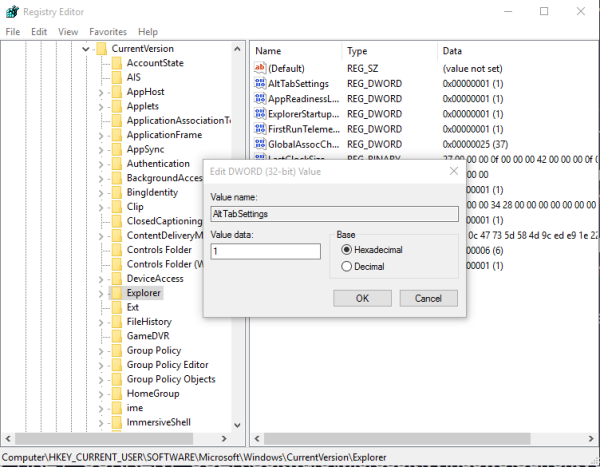This screenshot has width=600, height=467.
Task: Expand the AppHost key
Action: [x=101, y=92]
